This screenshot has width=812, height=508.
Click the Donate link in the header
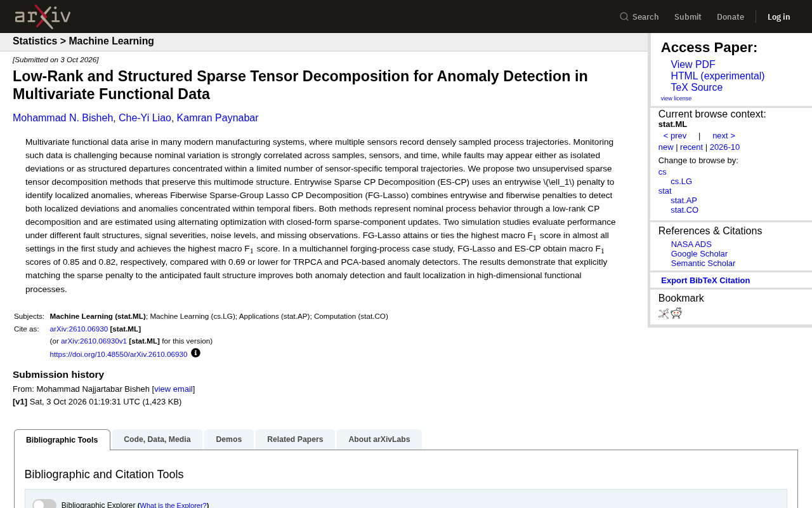[x=730, y=17]
